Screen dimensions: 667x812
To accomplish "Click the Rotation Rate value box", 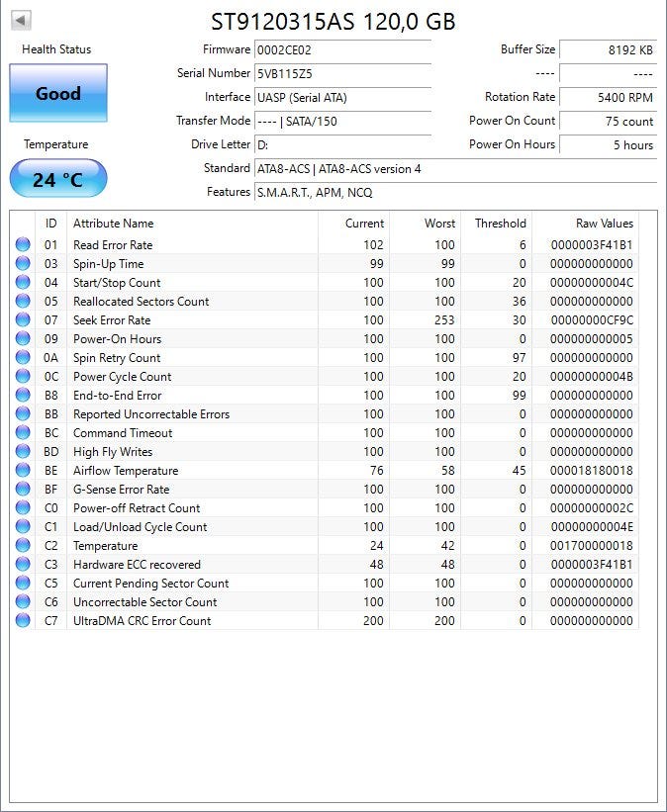I will [x=608, y=97].
